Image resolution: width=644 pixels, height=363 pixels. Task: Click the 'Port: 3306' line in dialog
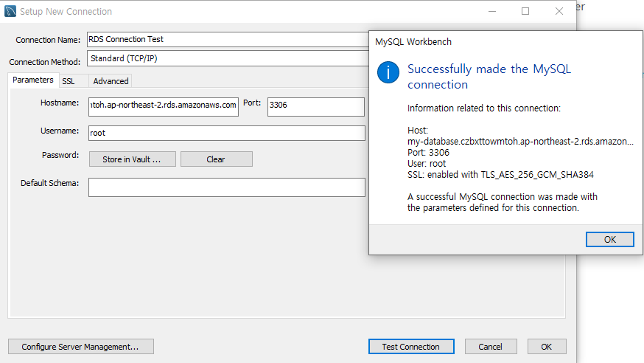pyautogui.click(x=428, y=153)
